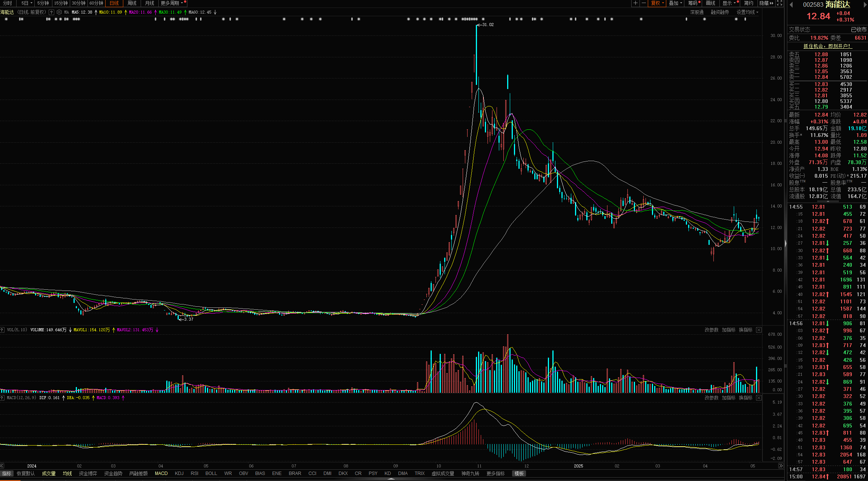Image resolution: width=868 pixels, height=481 pixels.
Task: Enable BOLL indicator
Action: [211, 473]
